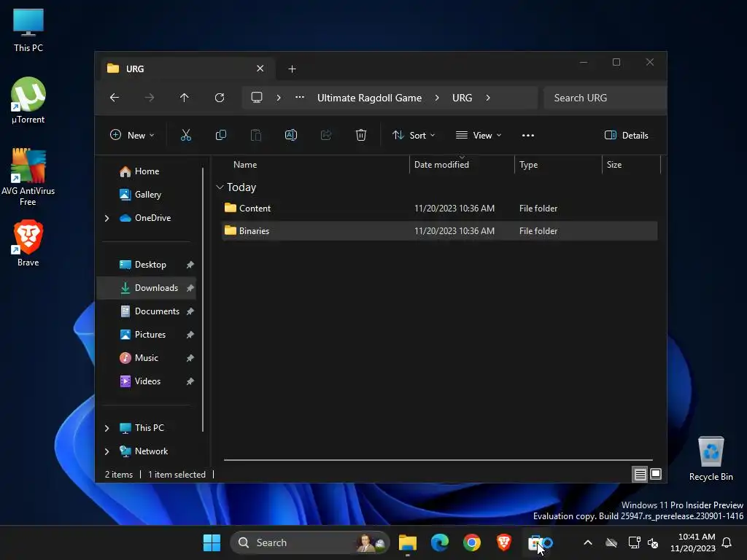Click the Paste clipboard icon

pyautogui.click(x=256, y=135)
